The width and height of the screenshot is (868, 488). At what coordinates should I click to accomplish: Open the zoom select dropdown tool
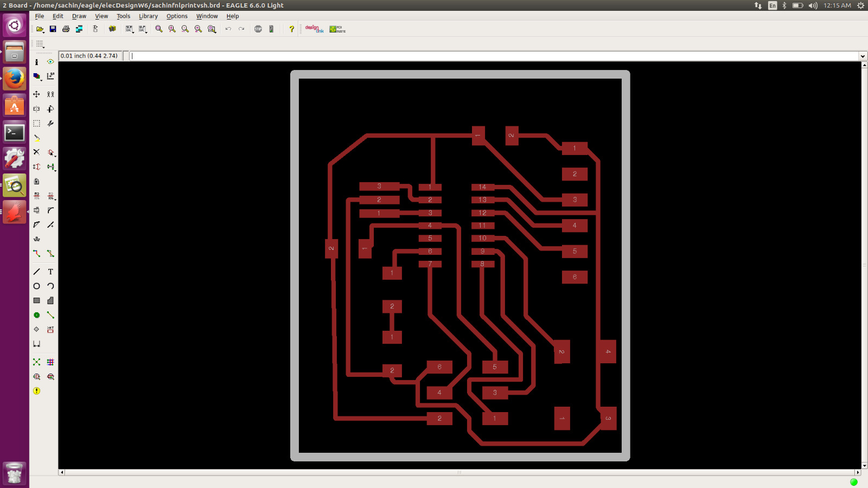click(212, 29)
